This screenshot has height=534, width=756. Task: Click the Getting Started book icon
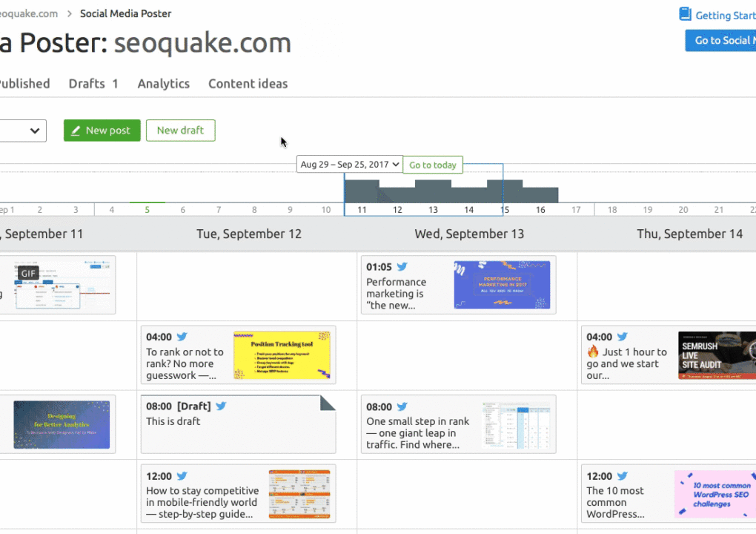(685, 15)
